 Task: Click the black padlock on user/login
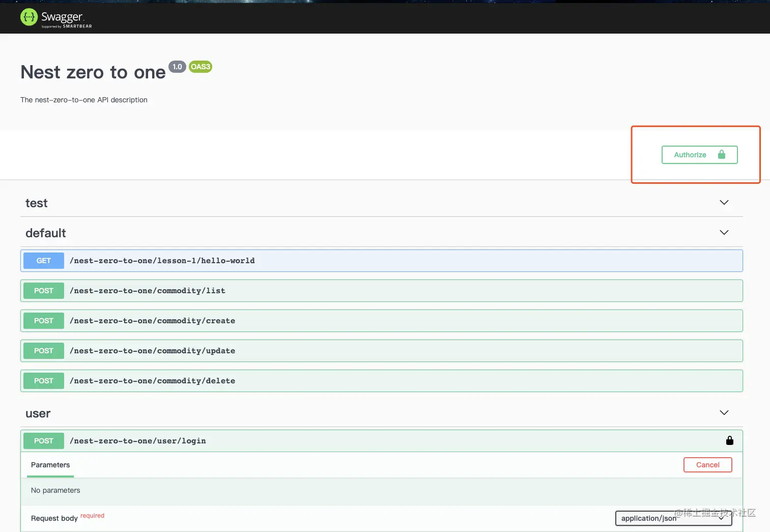coord(729,440)
